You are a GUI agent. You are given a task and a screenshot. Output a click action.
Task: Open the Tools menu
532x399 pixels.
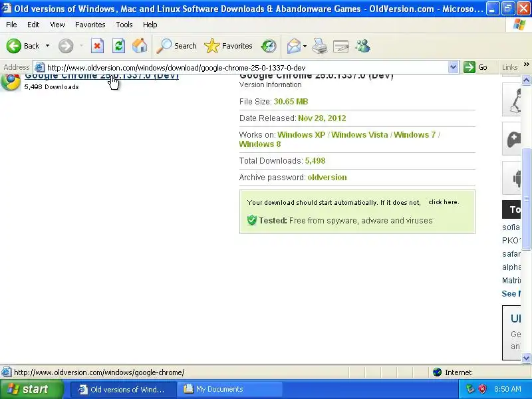point(124,25)
